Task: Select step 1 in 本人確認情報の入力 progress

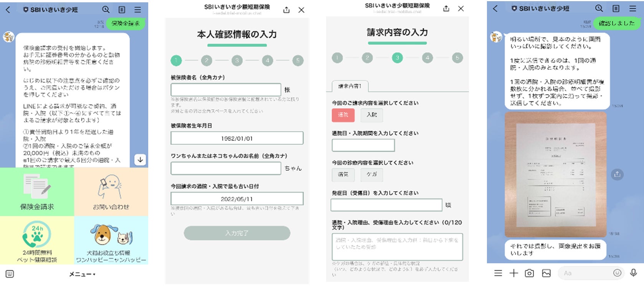Action: [x=176, y=60]
